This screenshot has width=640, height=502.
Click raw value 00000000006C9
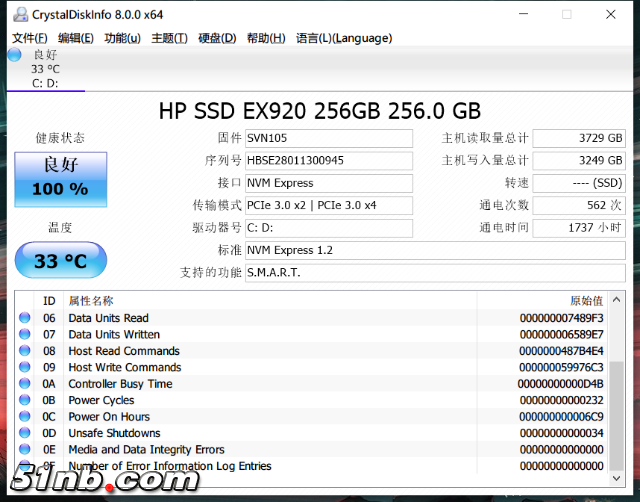562,417
